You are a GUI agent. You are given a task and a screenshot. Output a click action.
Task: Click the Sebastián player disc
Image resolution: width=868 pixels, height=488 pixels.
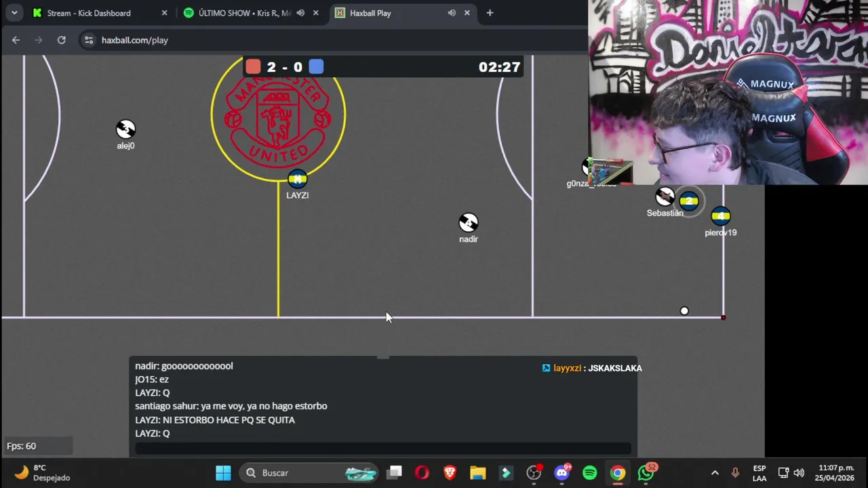point(665,197)
